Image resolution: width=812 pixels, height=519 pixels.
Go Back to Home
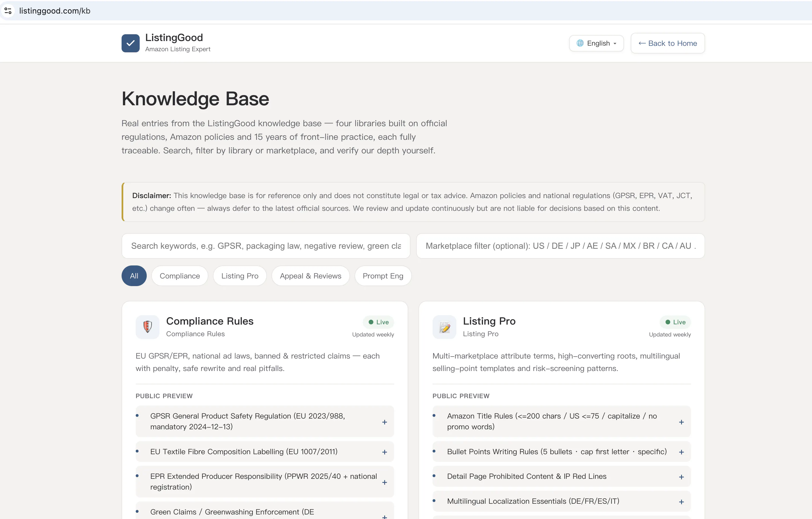[x=668, y=43]
